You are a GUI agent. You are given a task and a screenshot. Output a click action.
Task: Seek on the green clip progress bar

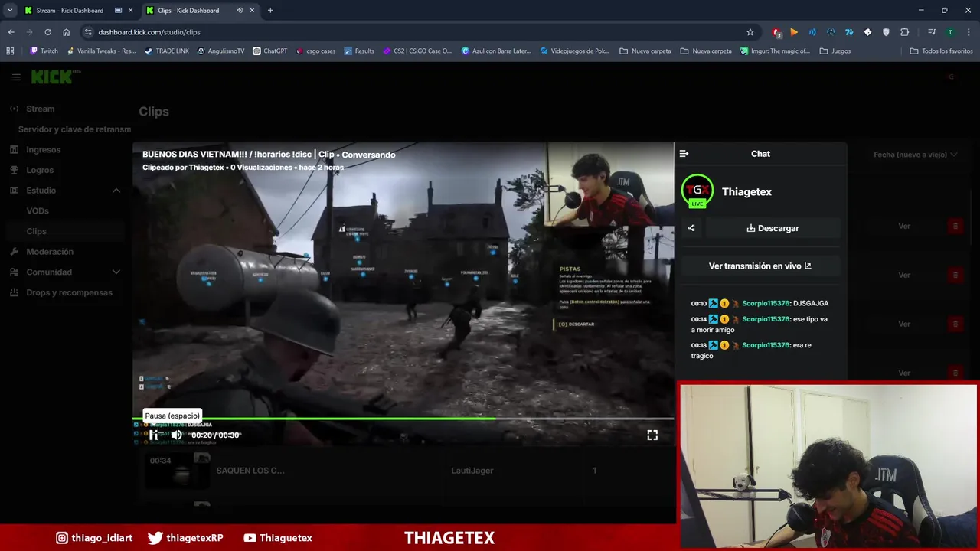(403, 419)
